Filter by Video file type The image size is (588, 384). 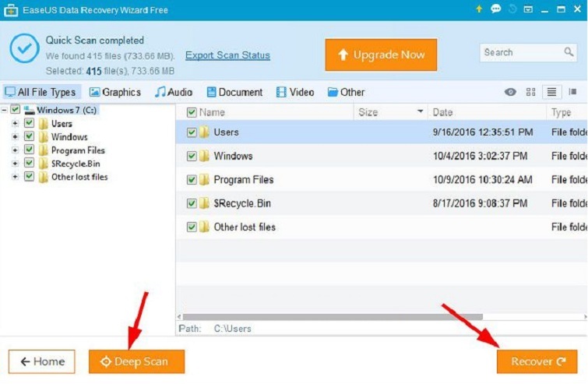(x=295, y=92)
